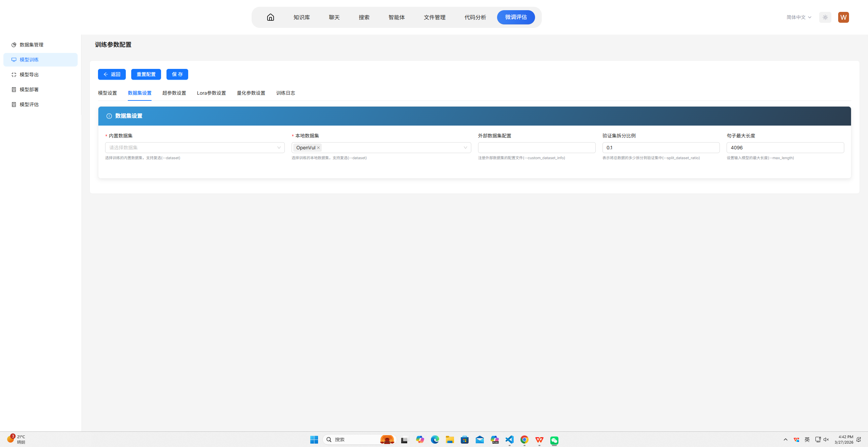Open the 简体中文 language dropdown
This screenshot has height=447, width=868.
pyautogui.click(x=799, y=17)
